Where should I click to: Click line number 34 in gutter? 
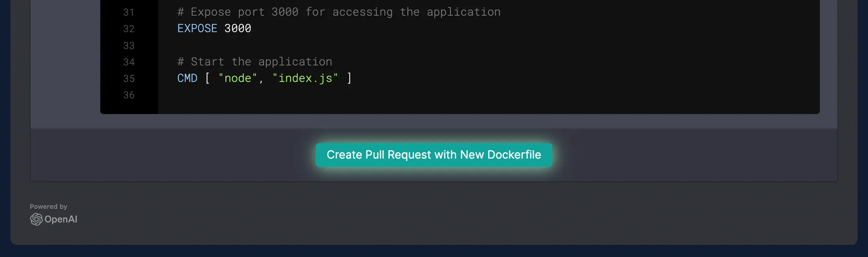(x=129, y=62)
